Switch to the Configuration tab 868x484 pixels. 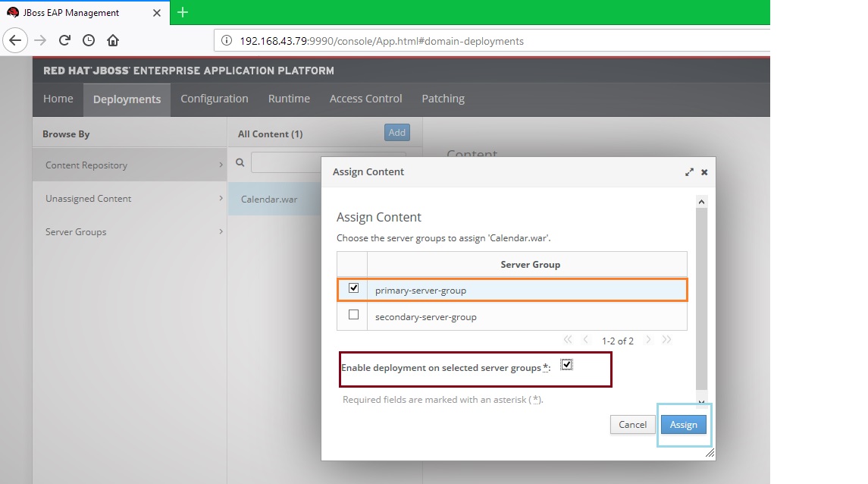tap(213, 99)
